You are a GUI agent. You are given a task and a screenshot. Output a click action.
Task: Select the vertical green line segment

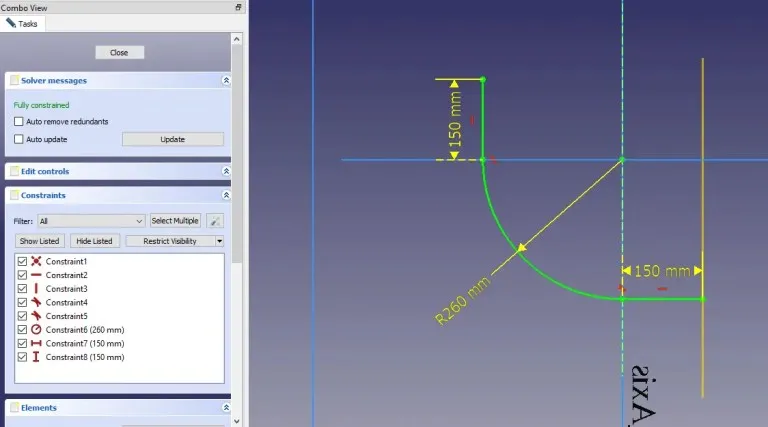point(482,120)
